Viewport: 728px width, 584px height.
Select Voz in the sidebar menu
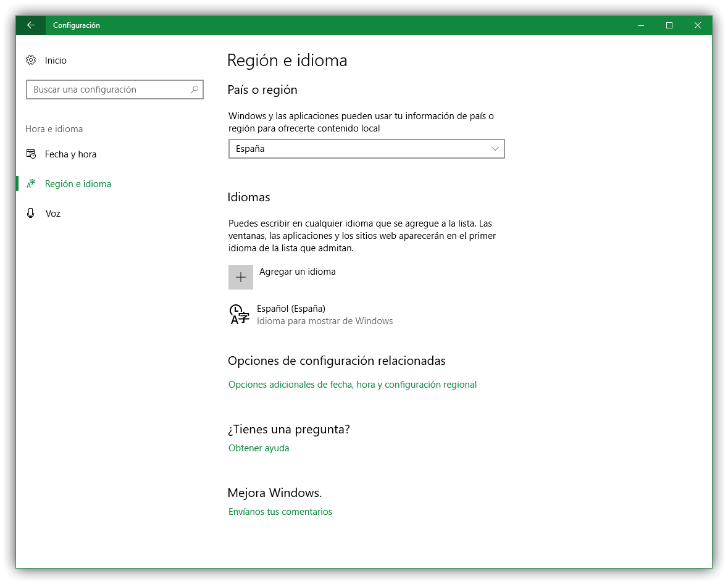[x=53, y=213]
